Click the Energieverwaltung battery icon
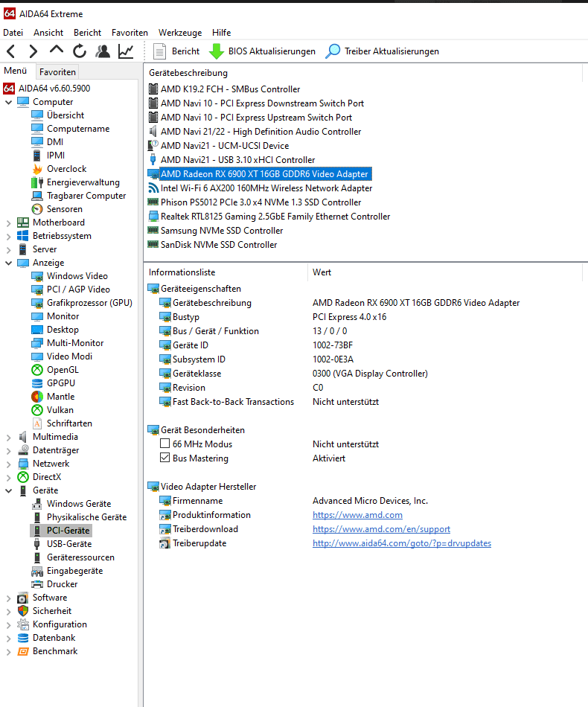 pos(37,182)
